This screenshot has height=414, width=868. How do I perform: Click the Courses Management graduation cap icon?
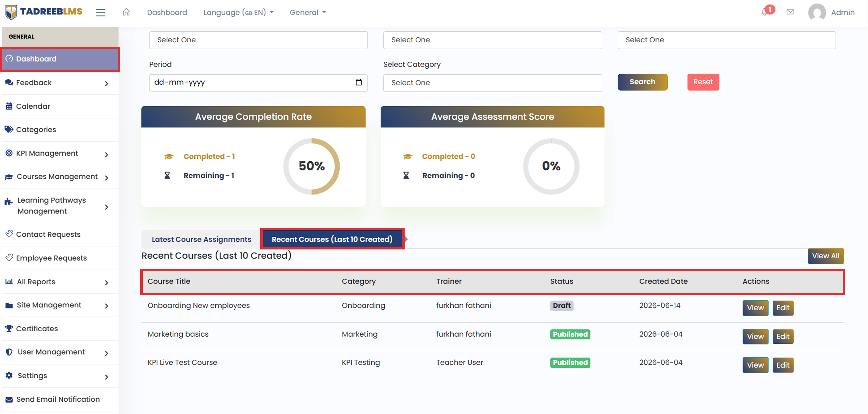[x=9, y=176]
